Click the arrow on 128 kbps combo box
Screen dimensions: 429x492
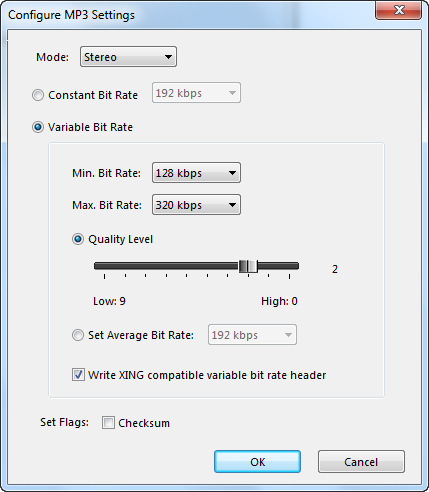click(232, 173)
